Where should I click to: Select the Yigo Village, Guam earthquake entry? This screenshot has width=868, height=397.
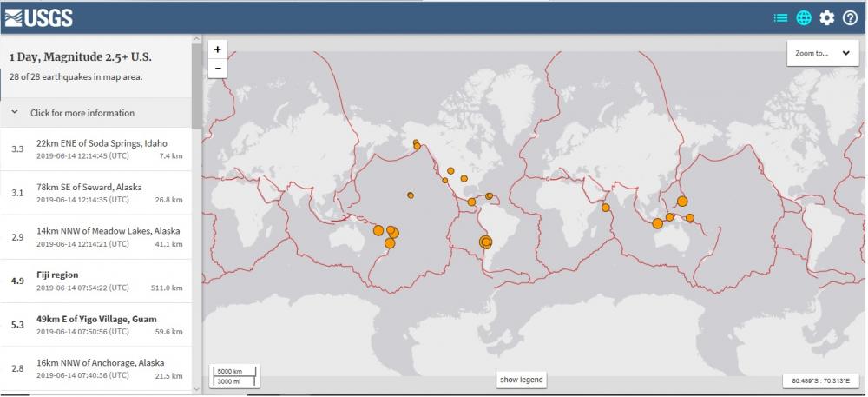pyautogui.click(x=96, y=325)
